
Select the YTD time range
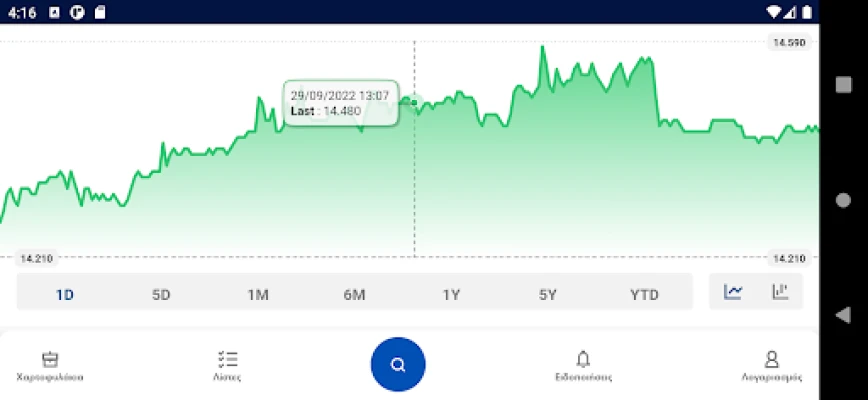coord(644,294)
